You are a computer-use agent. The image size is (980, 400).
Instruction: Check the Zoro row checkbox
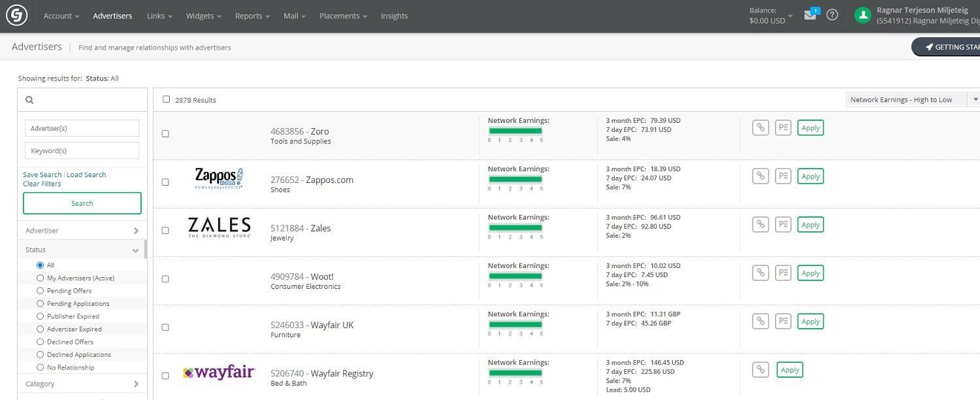pos(165,133)
